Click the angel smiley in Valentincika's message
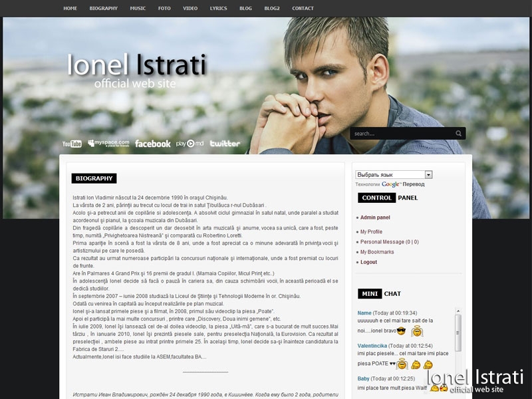 [402, 364]
